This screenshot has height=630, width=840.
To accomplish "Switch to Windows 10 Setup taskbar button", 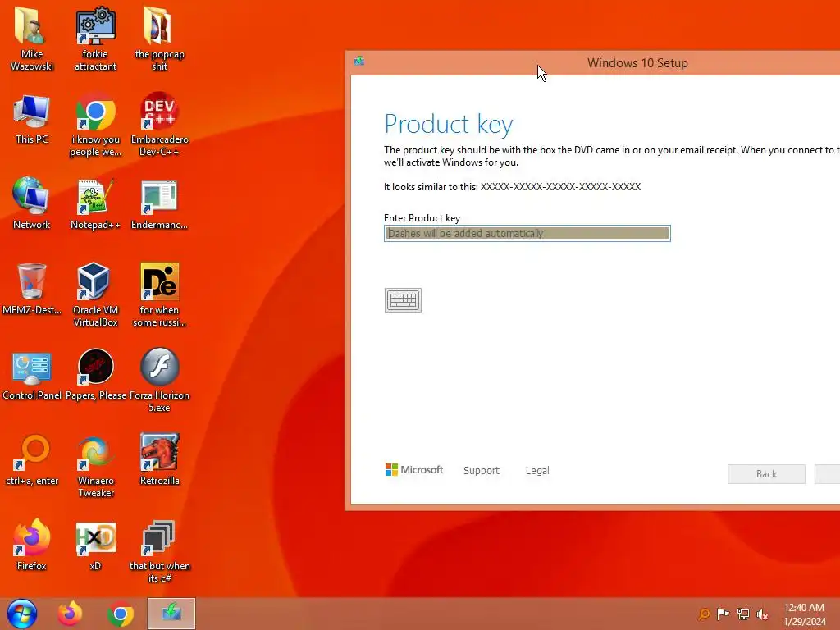I will click(x=171, y=614).
